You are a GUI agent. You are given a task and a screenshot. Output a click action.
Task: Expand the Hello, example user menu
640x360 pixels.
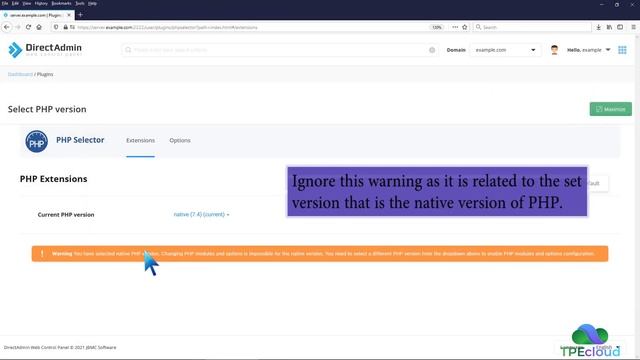589,50
